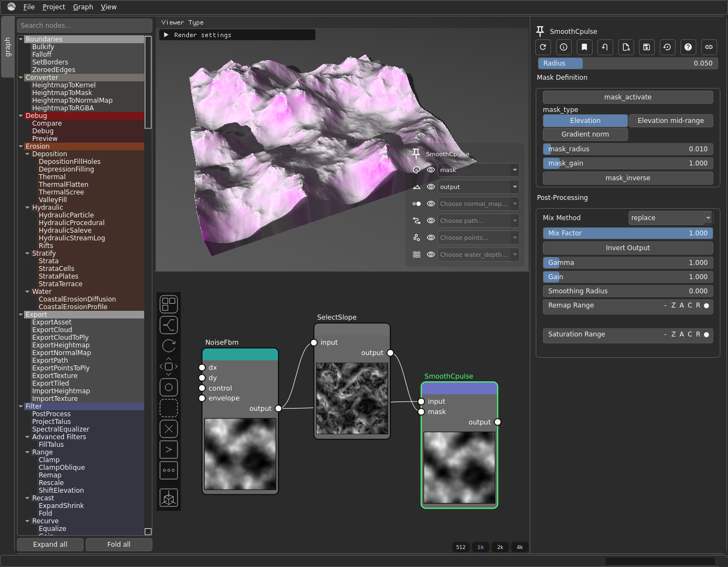Toggle visibility eye for the mask row
Viewport: 728px width, 567px height.
click(x=431, y=170)
